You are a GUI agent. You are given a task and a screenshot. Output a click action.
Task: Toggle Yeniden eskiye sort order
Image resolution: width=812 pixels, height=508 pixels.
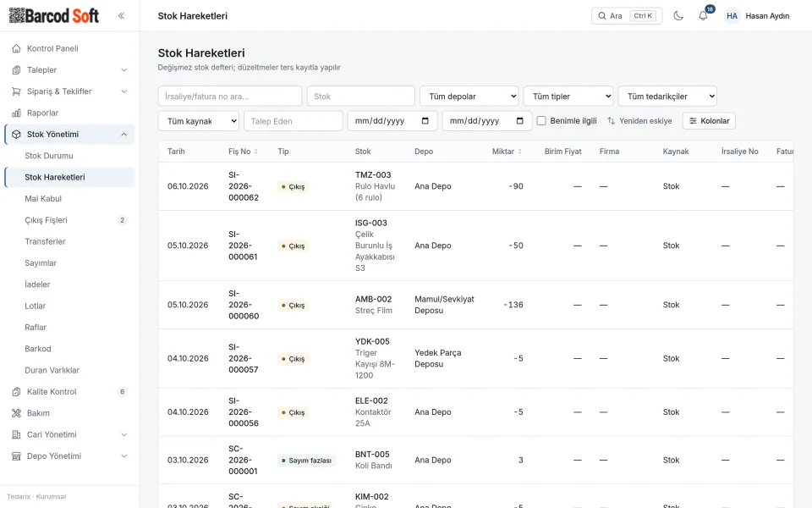[x=639, y=121]
